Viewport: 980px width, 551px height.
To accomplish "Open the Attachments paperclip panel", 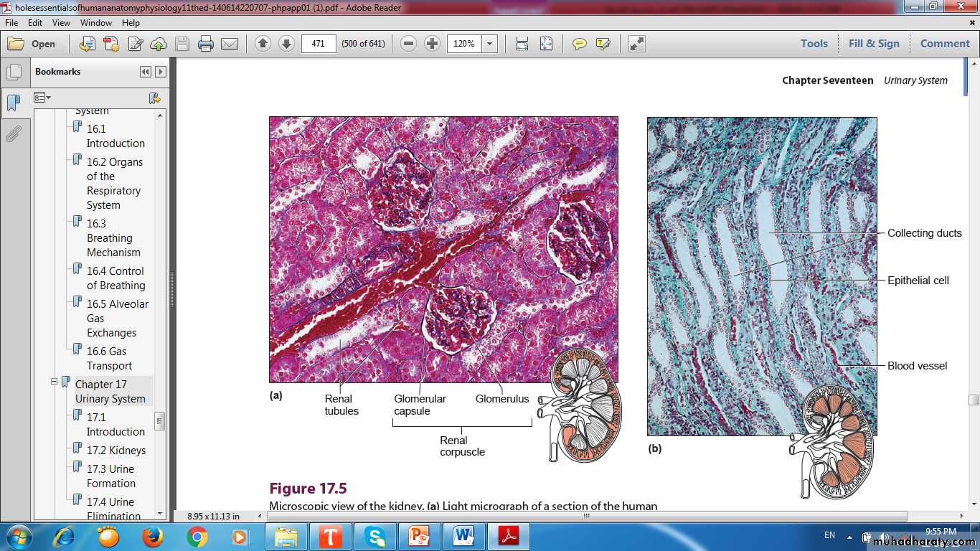I will (x=13, y=134).
